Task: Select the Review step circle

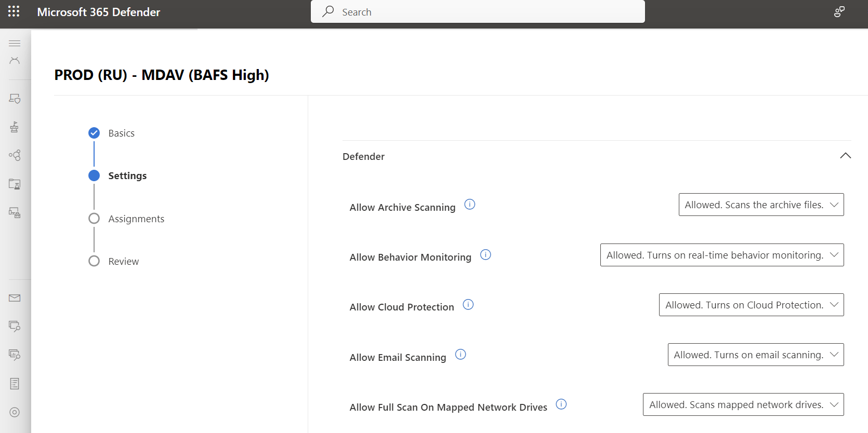Action: 94,261
